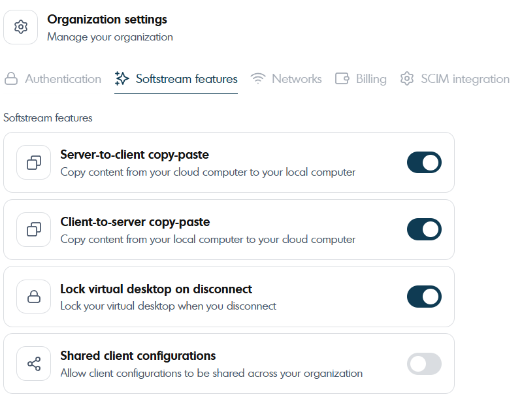Click the Client-to-server copy-paste copy icon

[33, 229]
